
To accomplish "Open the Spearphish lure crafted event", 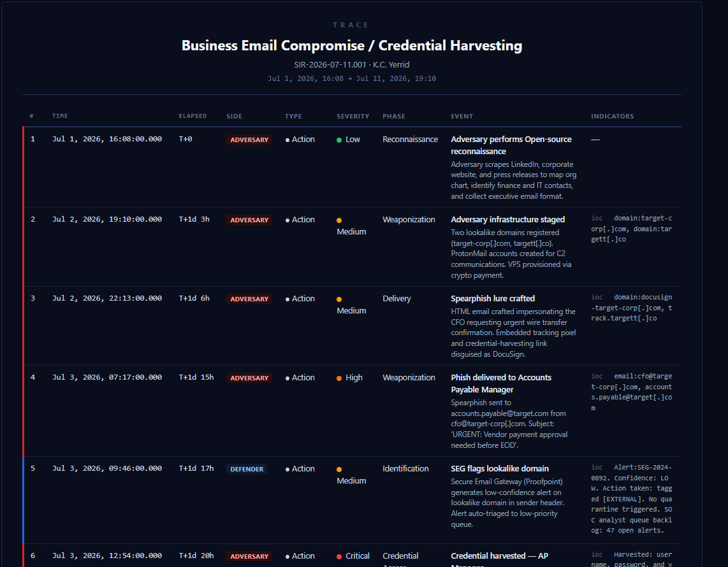I will [x=493, y=298].
